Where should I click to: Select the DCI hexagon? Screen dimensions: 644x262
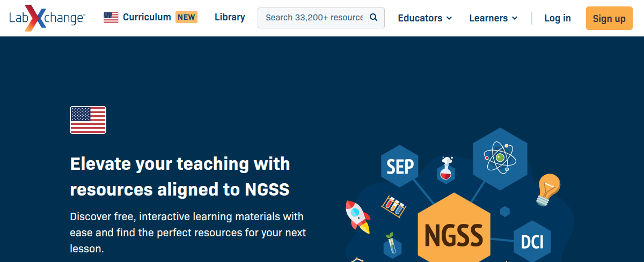tap(532, 242)
